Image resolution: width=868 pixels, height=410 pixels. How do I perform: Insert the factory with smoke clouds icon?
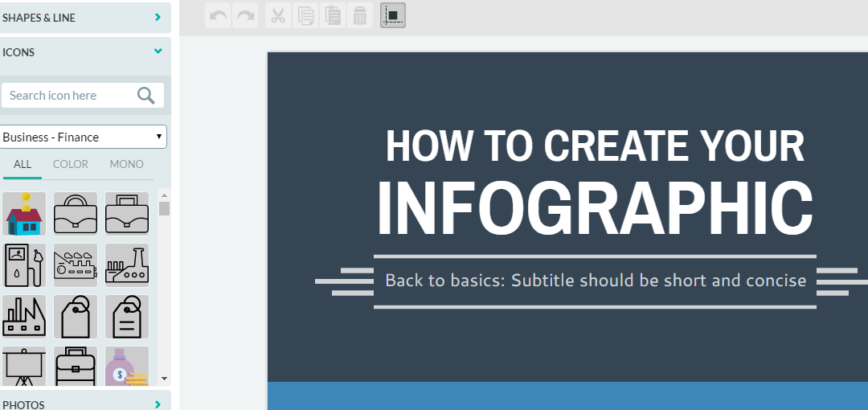tap(76, 265)
